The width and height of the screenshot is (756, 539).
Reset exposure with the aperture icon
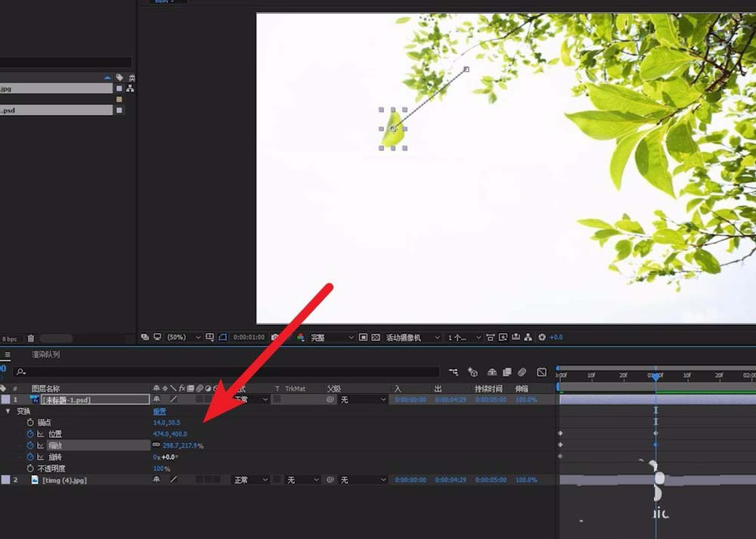(542, 337)
